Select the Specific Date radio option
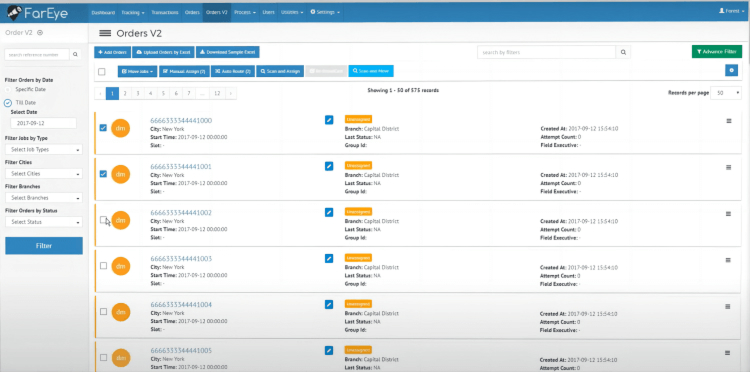Viewport: 750px width, 372px height. pos(8,89)
